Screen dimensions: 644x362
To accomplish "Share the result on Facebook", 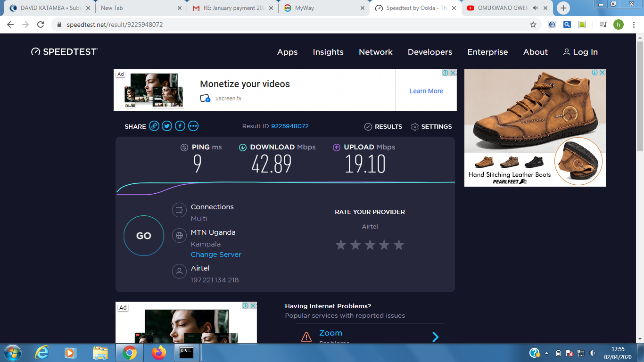I will (180, 126).
